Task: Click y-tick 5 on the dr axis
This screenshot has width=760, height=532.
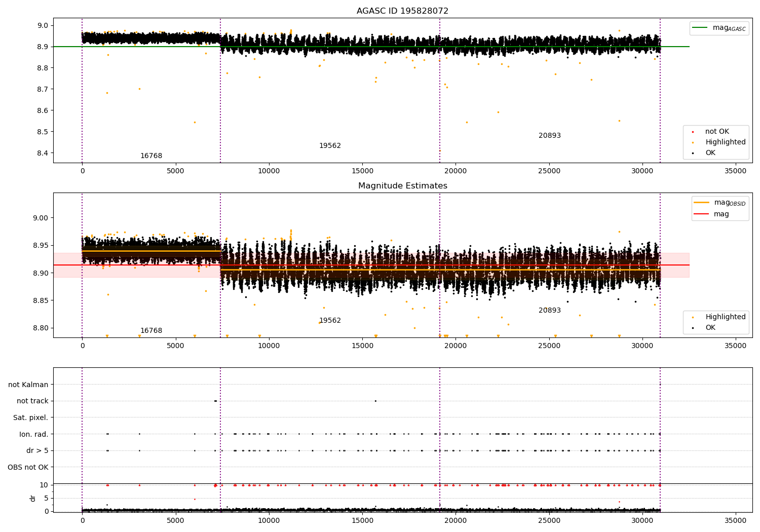Action: point(47,499)
